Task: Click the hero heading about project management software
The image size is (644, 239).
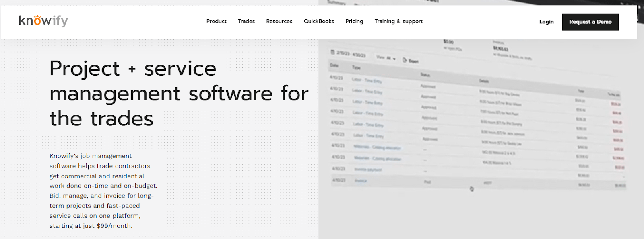Action: tap(179, 93)
